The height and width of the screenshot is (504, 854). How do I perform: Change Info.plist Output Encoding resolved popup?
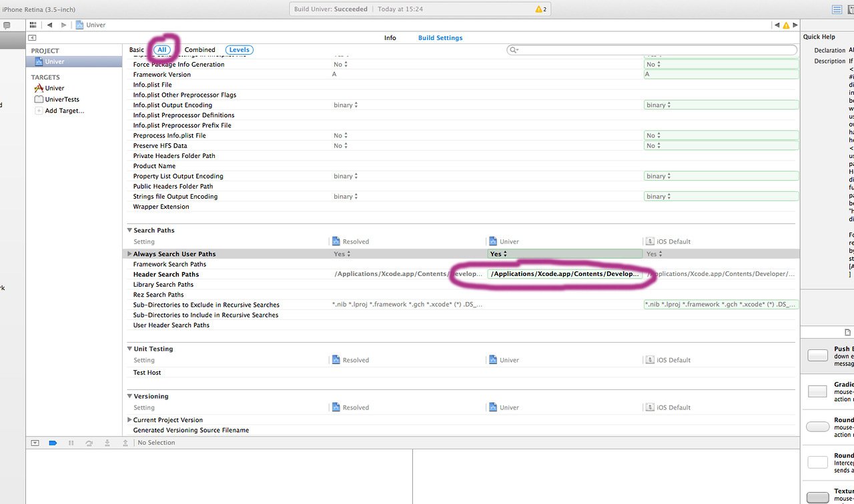point(346,105)
